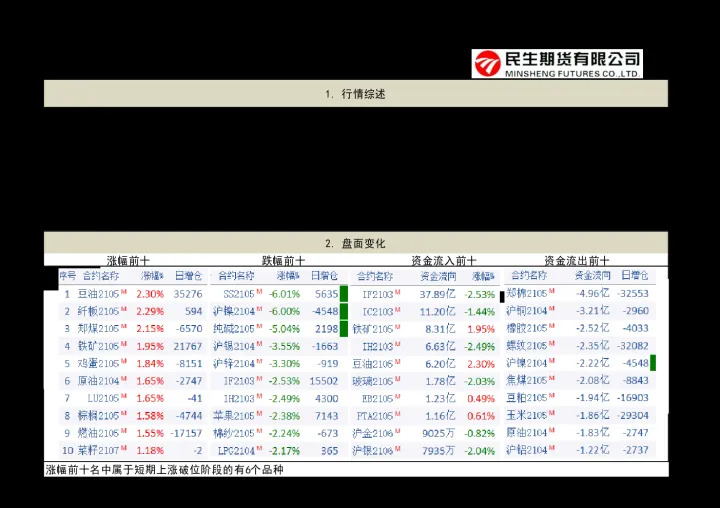720x508 pixels.
Task: Click the '资金流出前十' table title
Action: 577,261
